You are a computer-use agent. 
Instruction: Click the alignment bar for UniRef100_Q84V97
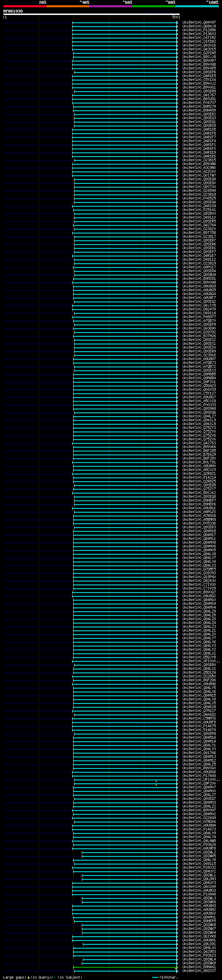pos(125,23)
